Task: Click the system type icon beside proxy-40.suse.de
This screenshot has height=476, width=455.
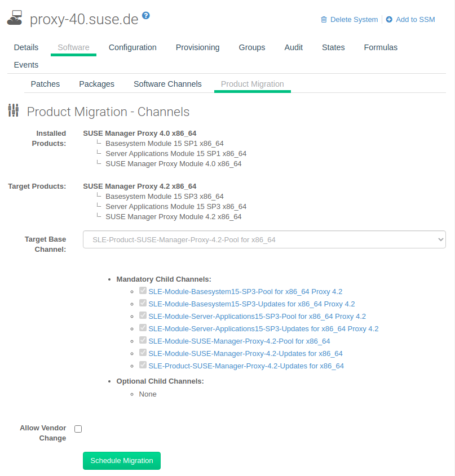Action: point(14,17)
